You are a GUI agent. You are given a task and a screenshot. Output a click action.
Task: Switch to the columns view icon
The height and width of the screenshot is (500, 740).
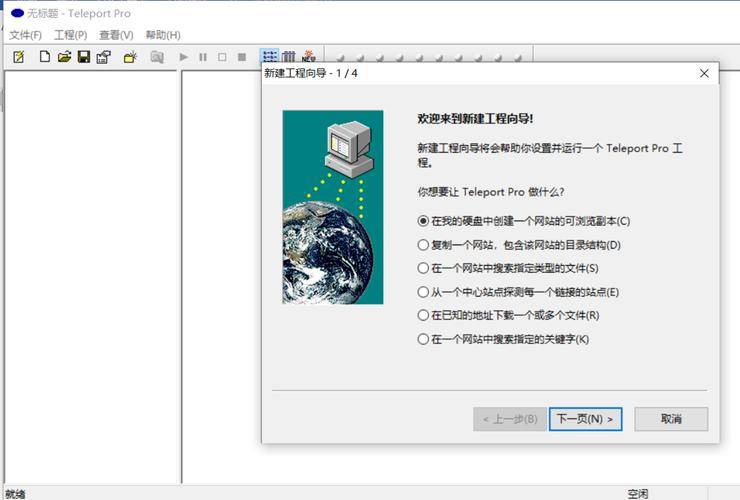(288, 56)
